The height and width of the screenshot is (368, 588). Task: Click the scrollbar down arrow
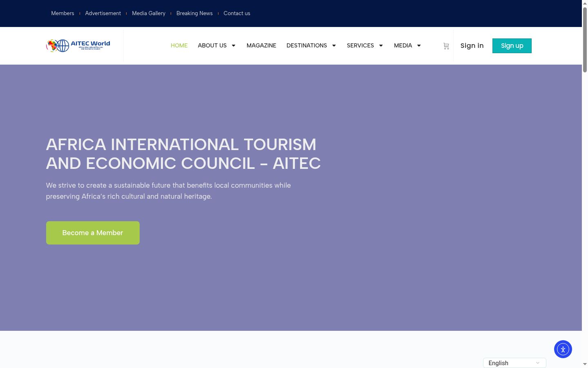coord(585,364)
